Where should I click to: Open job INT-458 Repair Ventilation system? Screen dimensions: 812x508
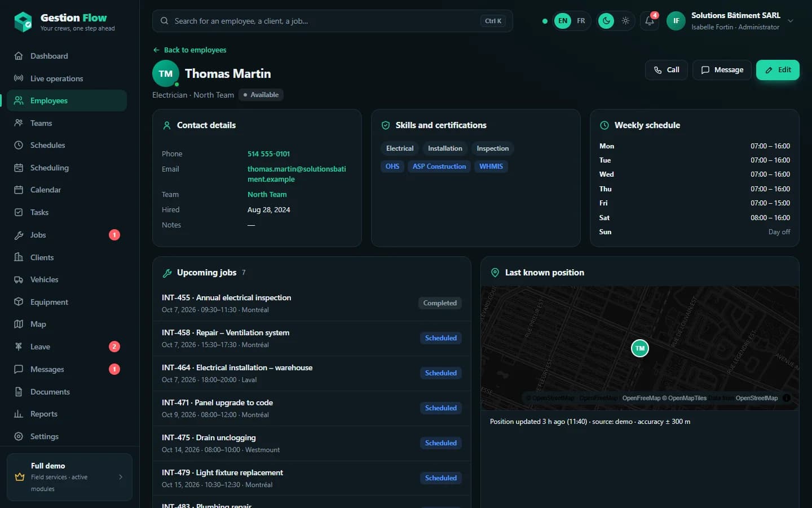pyautogui.click(x=312, y=338)
